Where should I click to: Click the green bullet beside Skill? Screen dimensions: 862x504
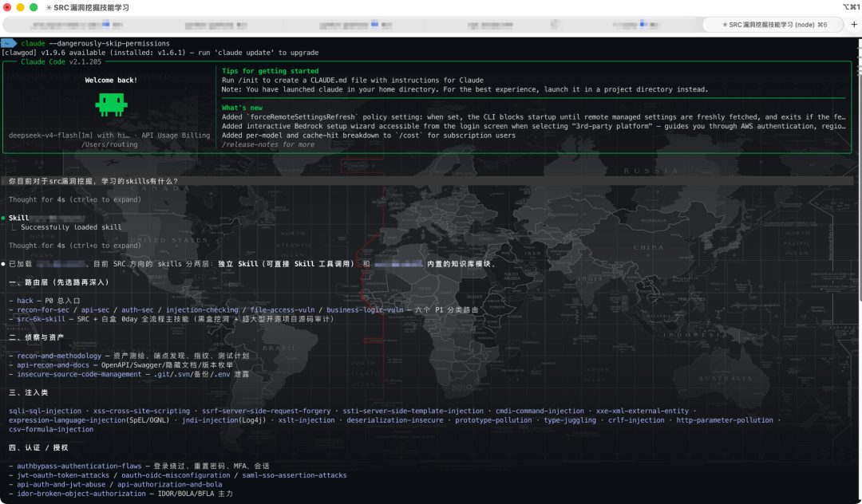[x=3, y=218]
